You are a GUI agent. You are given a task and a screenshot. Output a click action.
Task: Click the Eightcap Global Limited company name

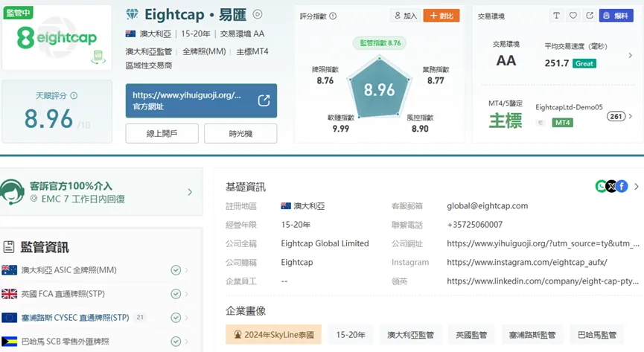pos(325,243)
